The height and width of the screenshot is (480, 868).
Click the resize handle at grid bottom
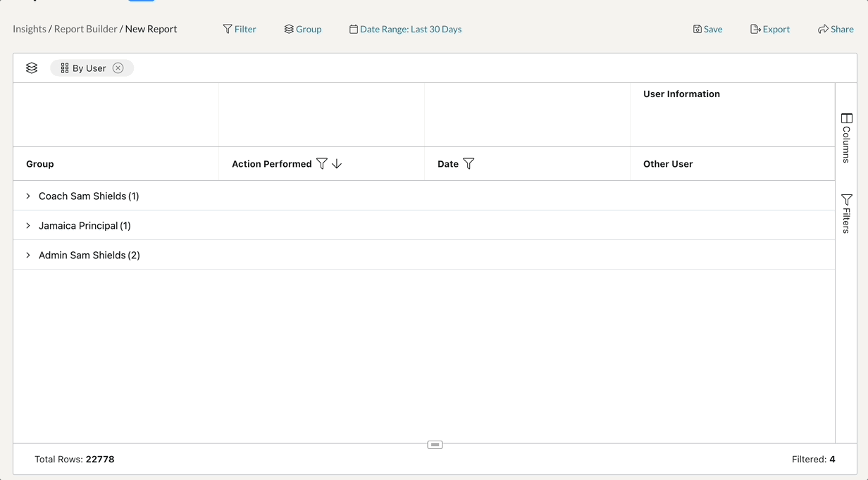pyautogui.click(x=435, y=445)
